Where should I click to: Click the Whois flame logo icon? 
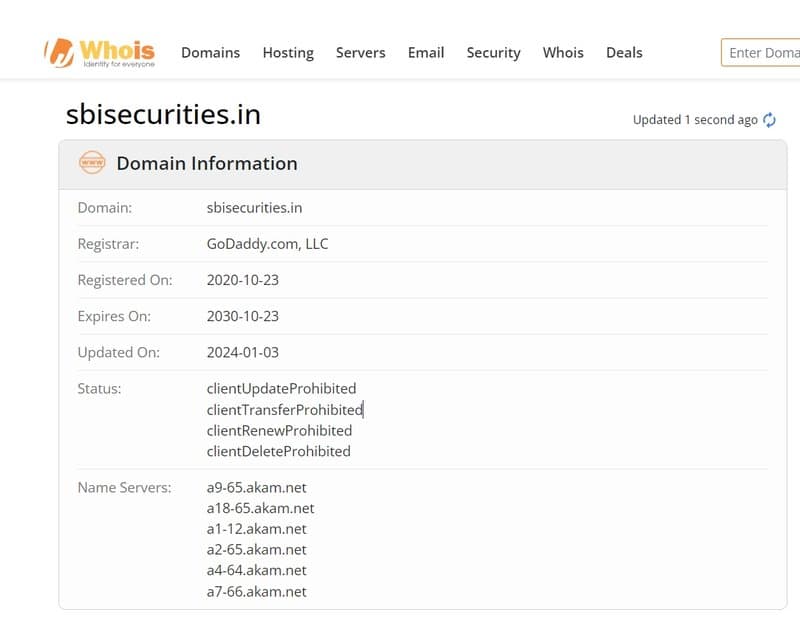click(x=57, y=50)
